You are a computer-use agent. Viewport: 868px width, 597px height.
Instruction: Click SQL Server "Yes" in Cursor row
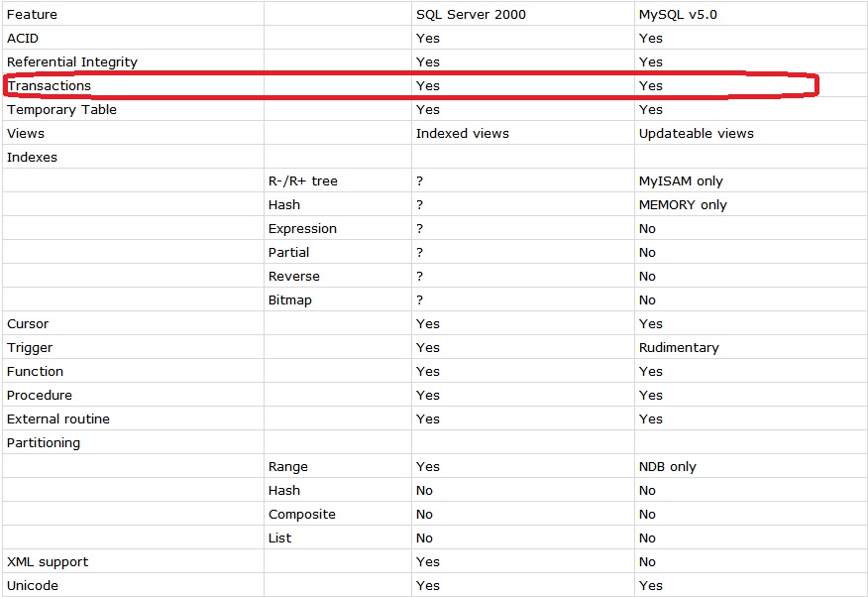(428, 324)
